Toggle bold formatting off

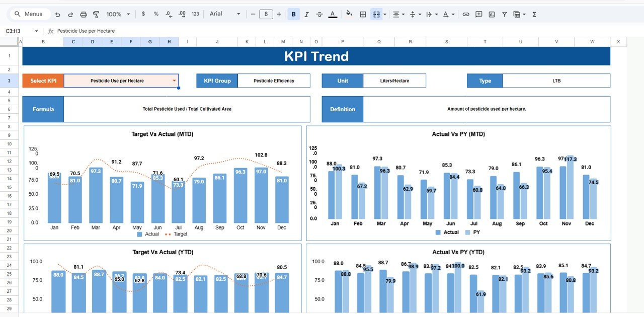[293, 14]
